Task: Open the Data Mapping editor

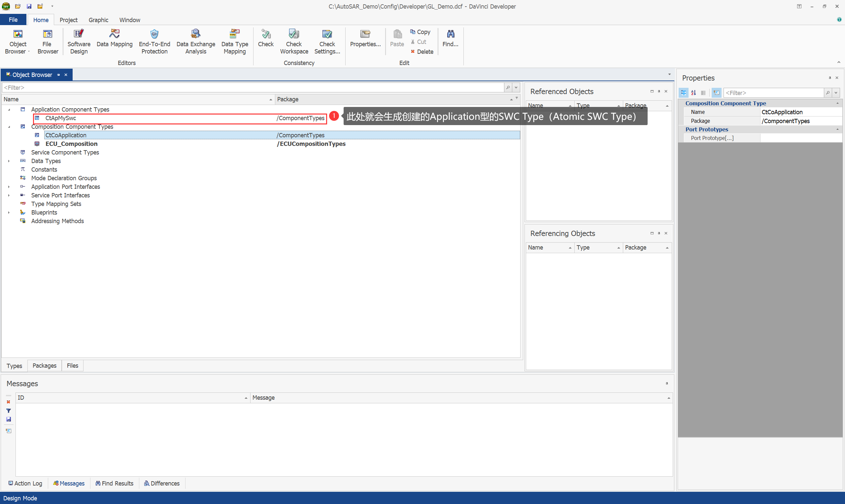Action: pos(115,38)
